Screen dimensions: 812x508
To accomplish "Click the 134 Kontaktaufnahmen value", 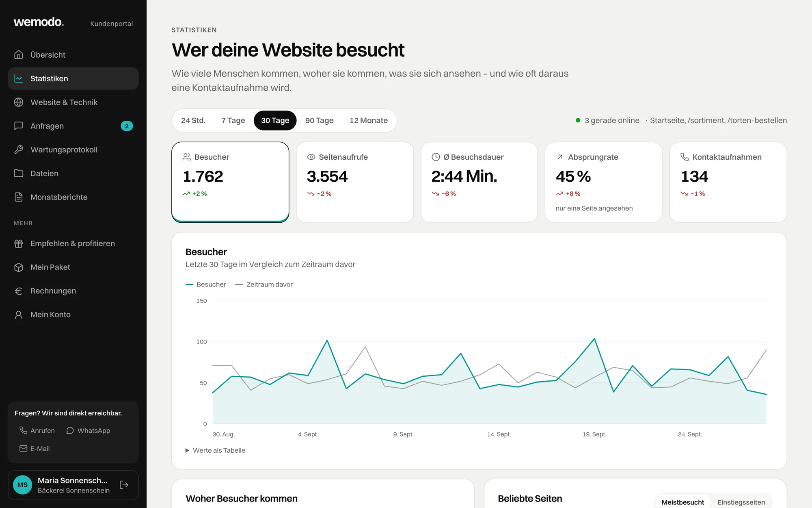I will pos(694,176).
